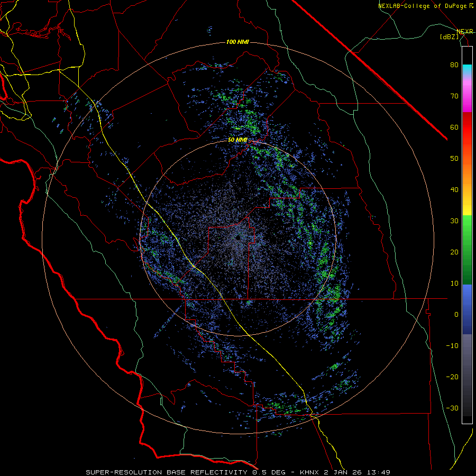Click the -30 value on the dBZ scale
The width and height of the screenshot is (476, 476).
452,408
